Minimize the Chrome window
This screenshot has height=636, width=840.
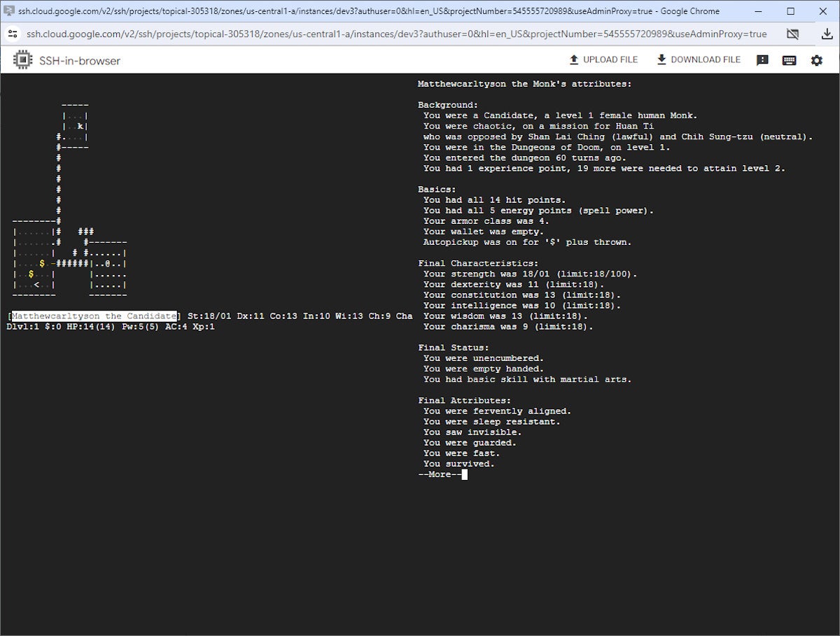point(758,11)
